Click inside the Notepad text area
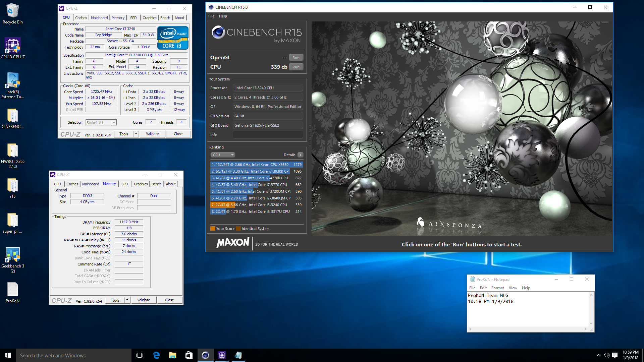This screenshot has width=644, height=362. click(528, 309)
